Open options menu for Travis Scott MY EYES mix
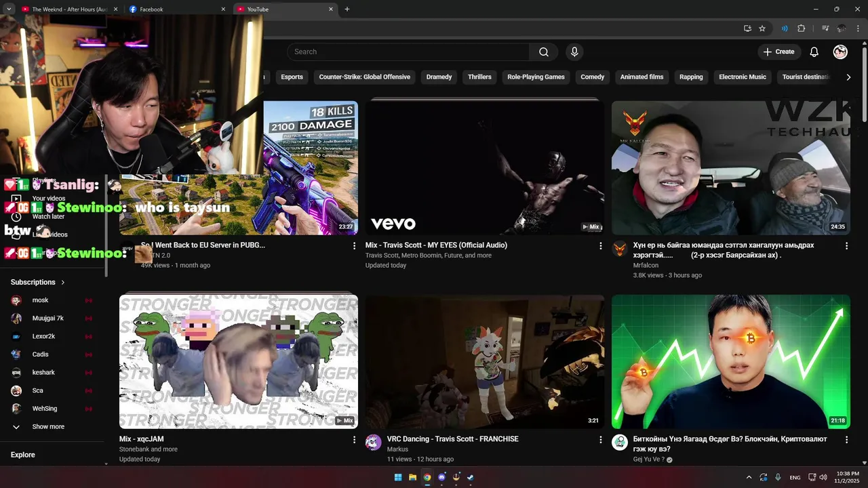The height and width of the screenshot is (488, 868). pos(600,246)
